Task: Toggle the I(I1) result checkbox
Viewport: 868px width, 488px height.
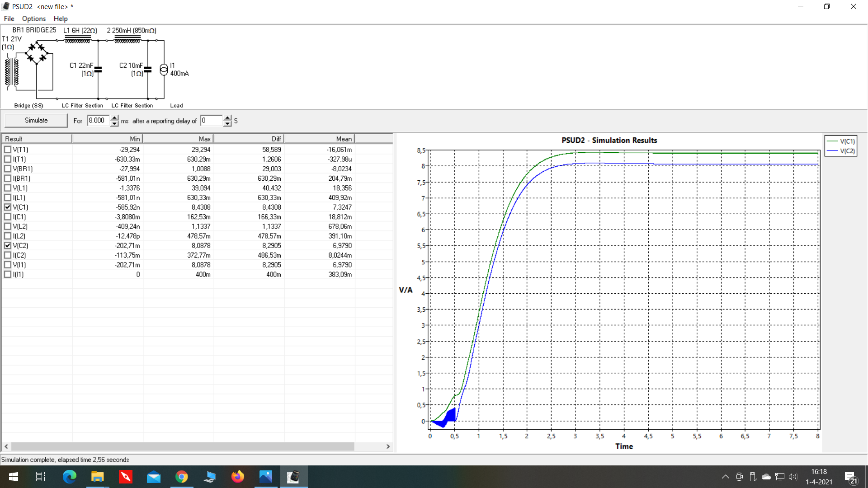Action: pos(8,274)
